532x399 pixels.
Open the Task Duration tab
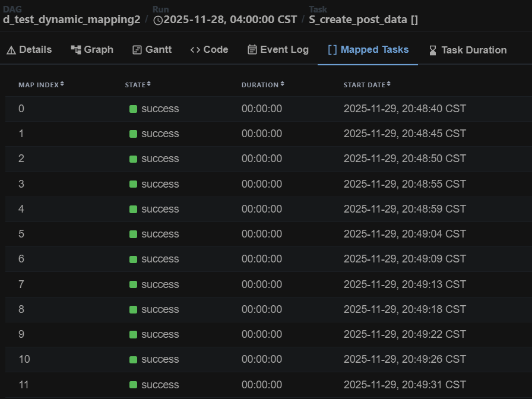[468, 50]
